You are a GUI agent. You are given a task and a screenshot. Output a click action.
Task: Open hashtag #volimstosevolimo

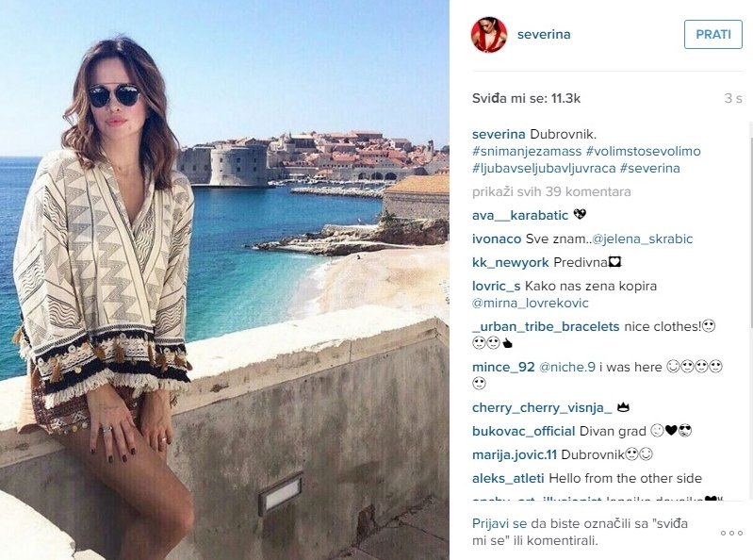(x=643, y=151)
